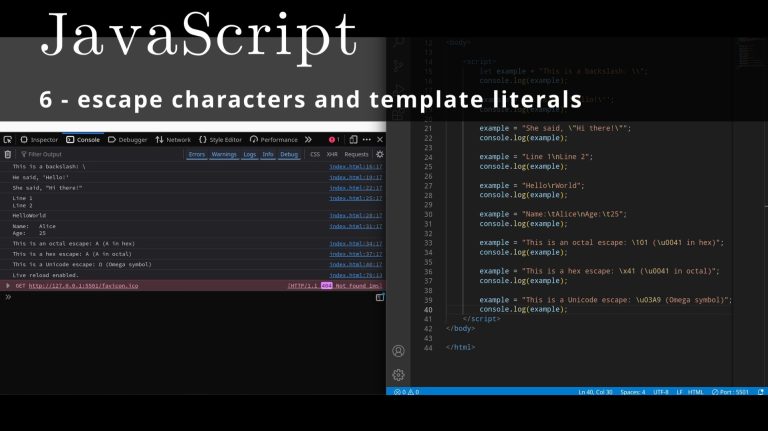Image resolution: width=768 pixels, height=431 pixels.
Task: Show more DevTools tabs via double chevron
Action: click(308, 140)
